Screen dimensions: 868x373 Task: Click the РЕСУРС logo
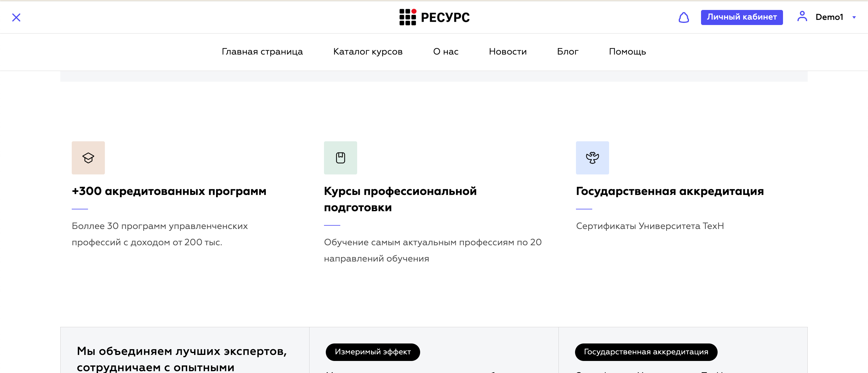coord(434,17)
